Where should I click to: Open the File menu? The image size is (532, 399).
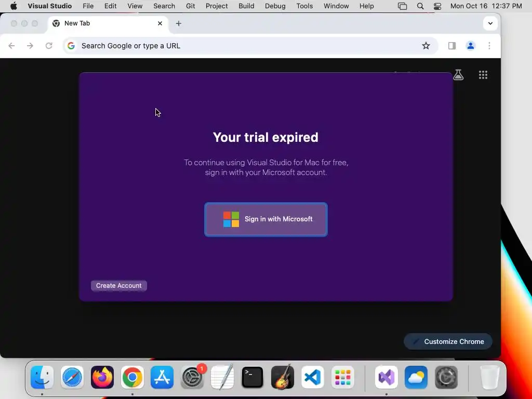click(x=88, y=6)
